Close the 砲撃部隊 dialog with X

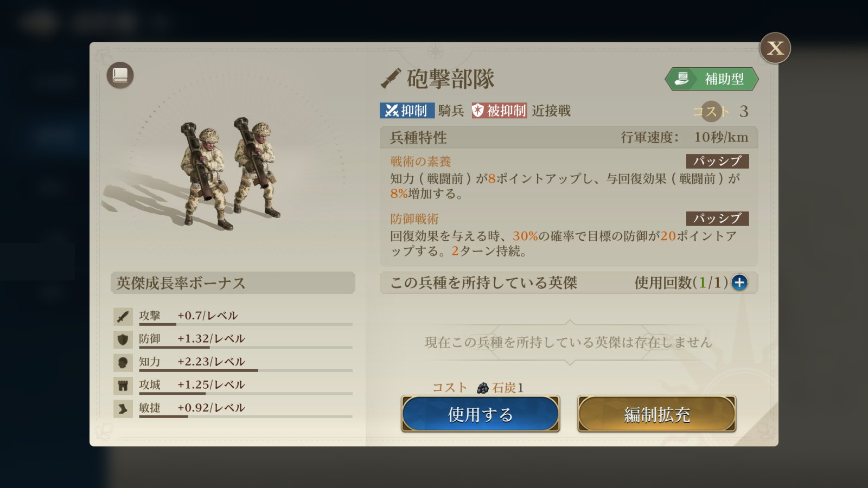(x=775, y=48)
